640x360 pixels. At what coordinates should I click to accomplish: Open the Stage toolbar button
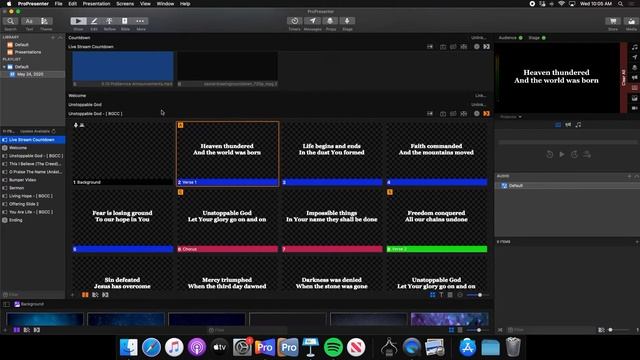click(x=347, y=21)
